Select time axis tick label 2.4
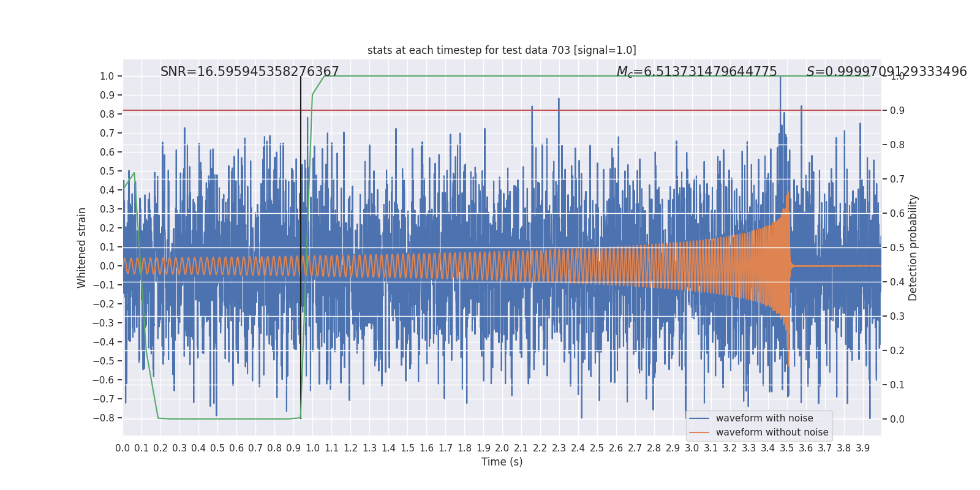The height and width of the screenshot is (490, 980). [x=578, y=448]
